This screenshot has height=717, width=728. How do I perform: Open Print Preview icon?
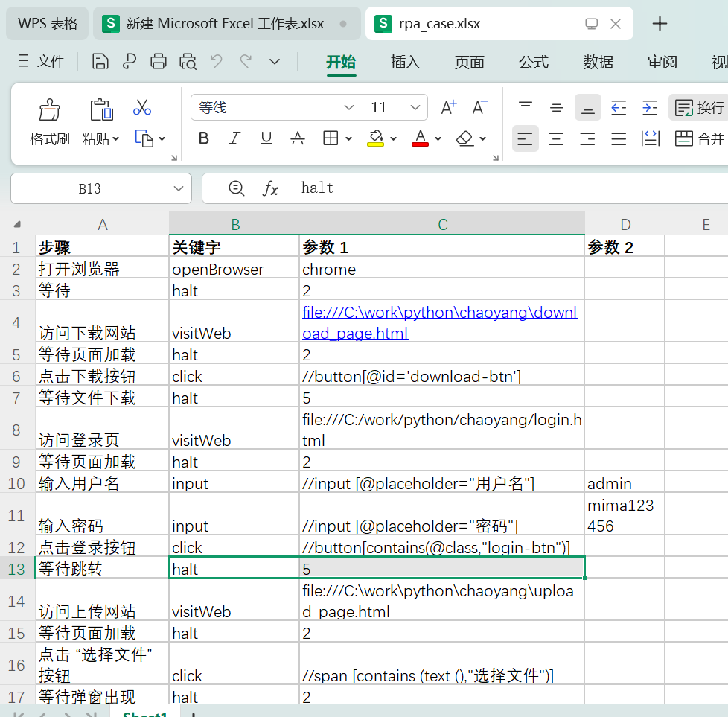(188, 61)
